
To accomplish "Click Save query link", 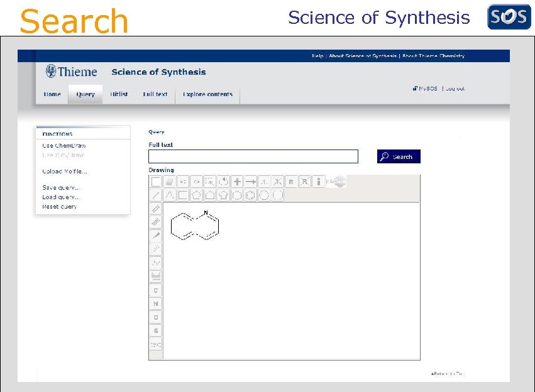I will click(x=61, y=187).
